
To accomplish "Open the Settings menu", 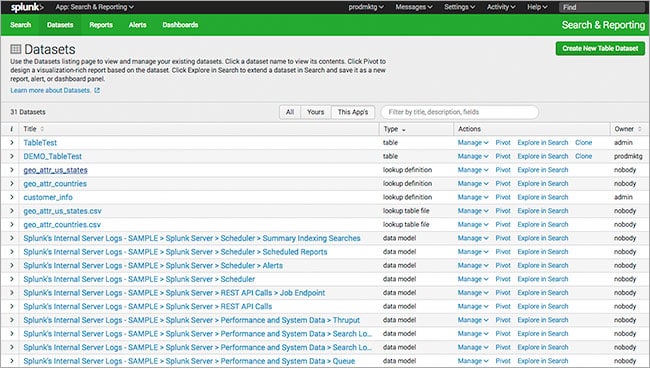I will (459, 7).
